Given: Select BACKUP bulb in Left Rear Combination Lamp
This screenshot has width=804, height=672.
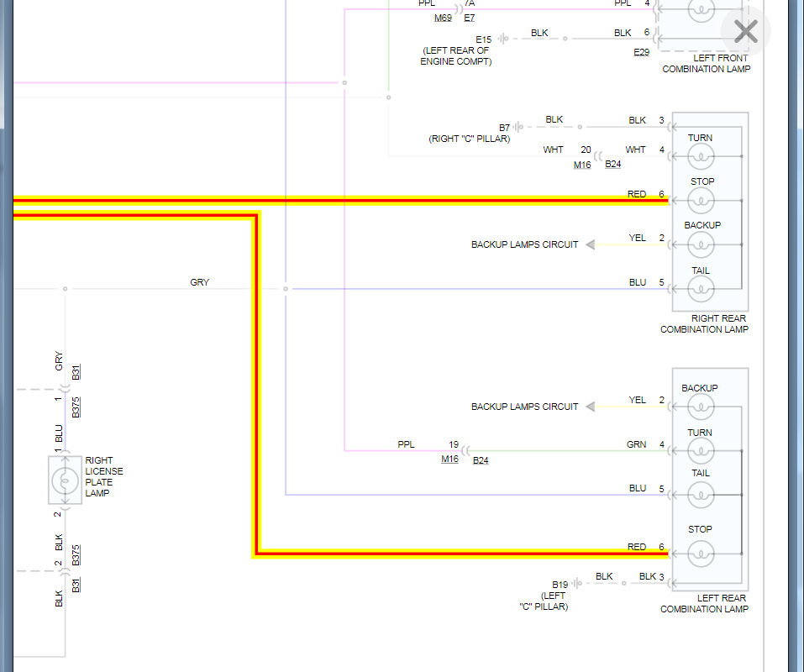Looking at the screenshot, I should point(701,407).
